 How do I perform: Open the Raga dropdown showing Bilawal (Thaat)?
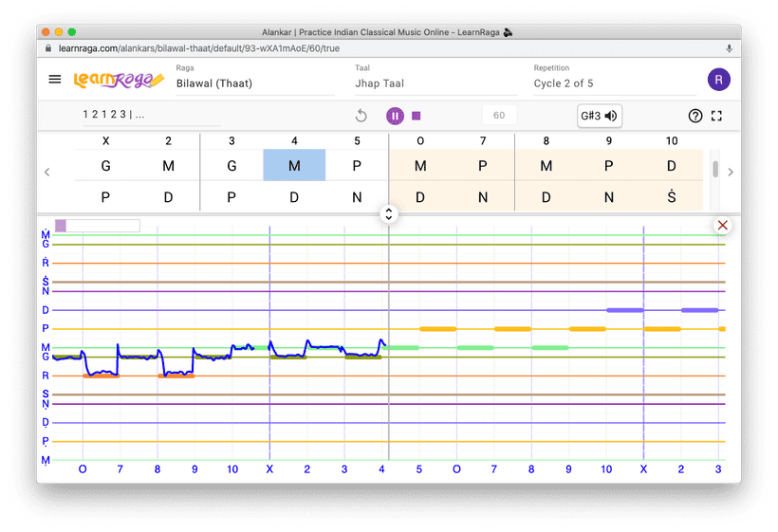click(254, 83)
